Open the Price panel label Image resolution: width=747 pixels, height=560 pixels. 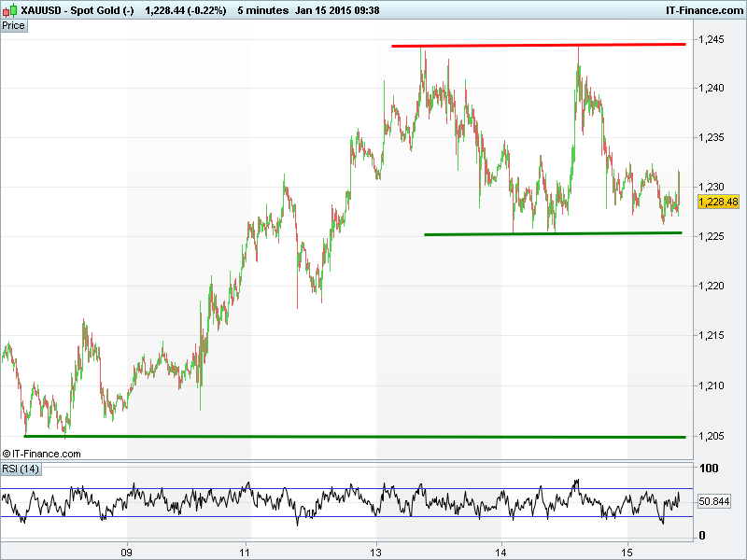(14, 25)
